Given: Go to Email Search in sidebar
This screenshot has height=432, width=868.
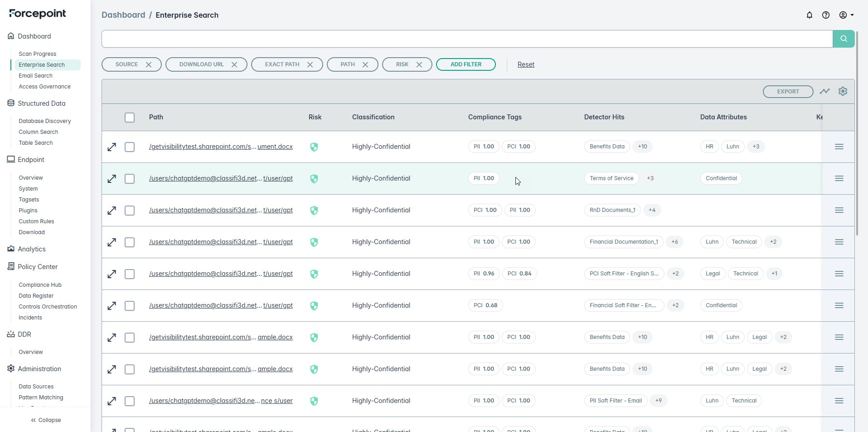Looking at the screenshot, I should pyautogui.click(x=35, y=76).
